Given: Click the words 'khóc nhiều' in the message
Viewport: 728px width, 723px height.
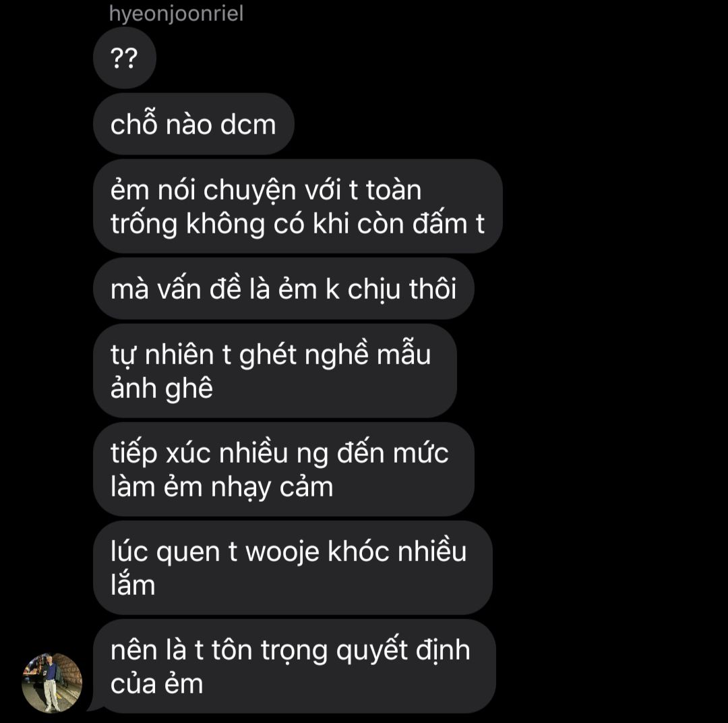Looking at the screenshot, I should point(397,552).
